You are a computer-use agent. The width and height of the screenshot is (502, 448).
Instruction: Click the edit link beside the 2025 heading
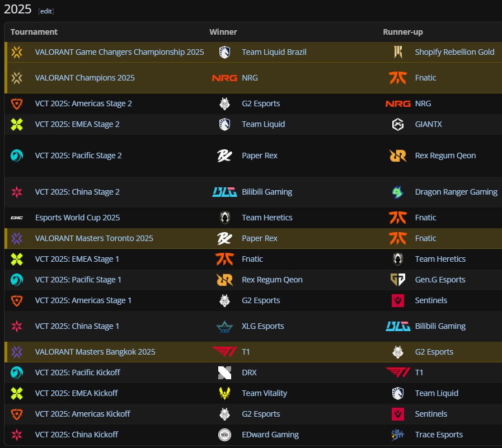(x=46, y=11)
